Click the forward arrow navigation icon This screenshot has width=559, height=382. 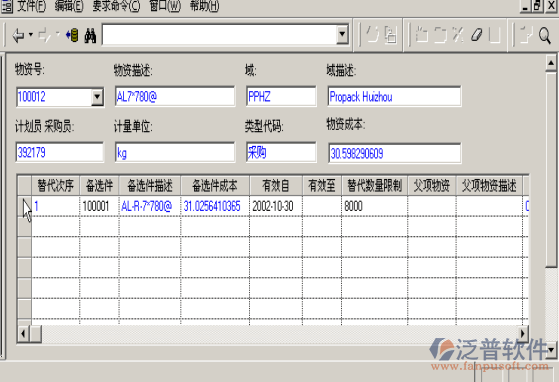click(45, 35)
